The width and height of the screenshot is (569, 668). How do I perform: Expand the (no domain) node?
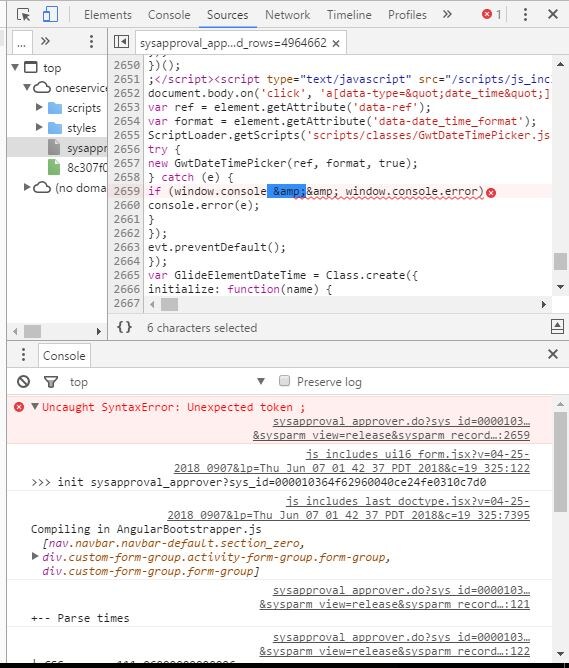26,187
